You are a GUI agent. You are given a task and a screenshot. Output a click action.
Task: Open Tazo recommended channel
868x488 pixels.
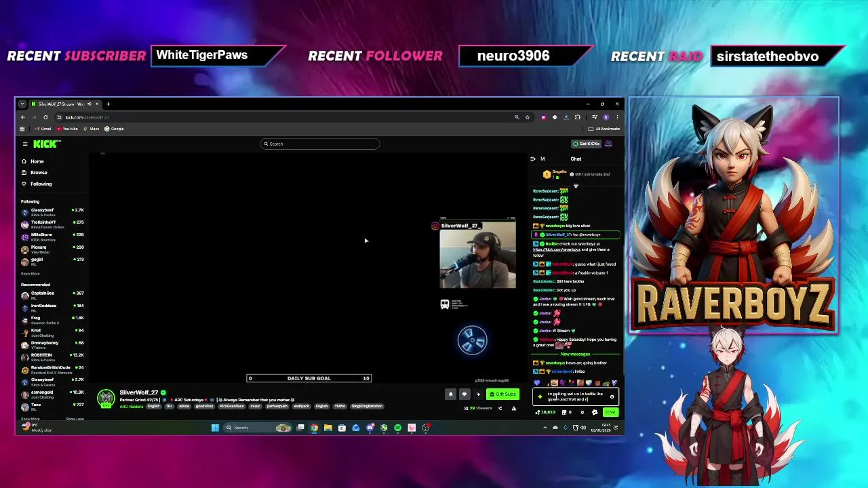53,406
